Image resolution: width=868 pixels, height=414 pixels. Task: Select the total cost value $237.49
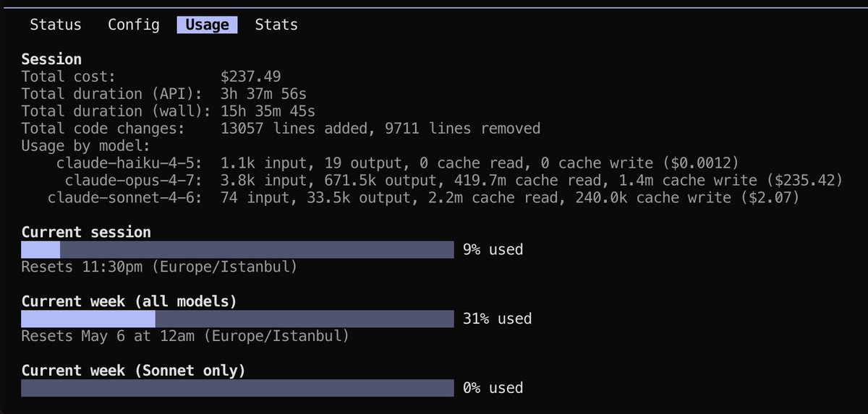[x=251, y=77]
